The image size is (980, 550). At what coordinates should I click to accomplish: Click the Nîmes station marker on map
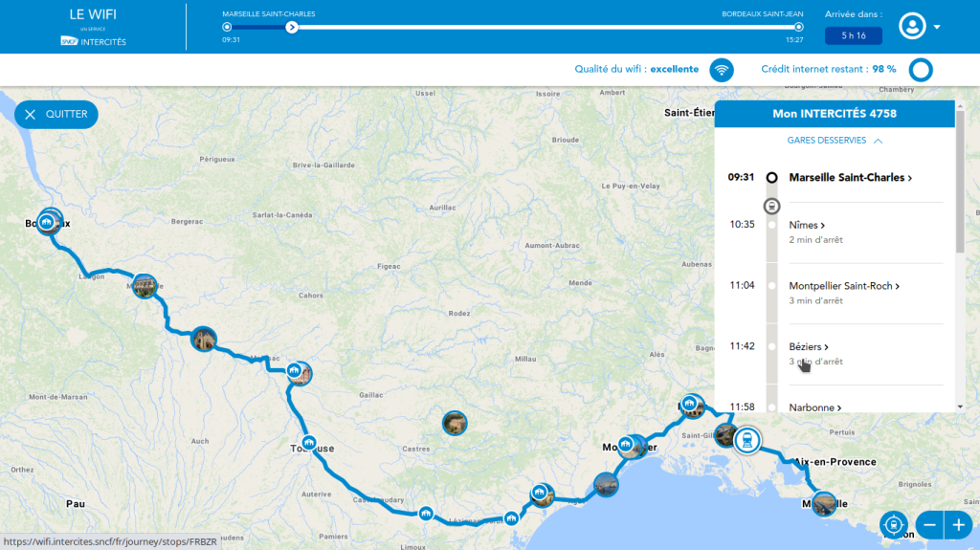point(689,403)
